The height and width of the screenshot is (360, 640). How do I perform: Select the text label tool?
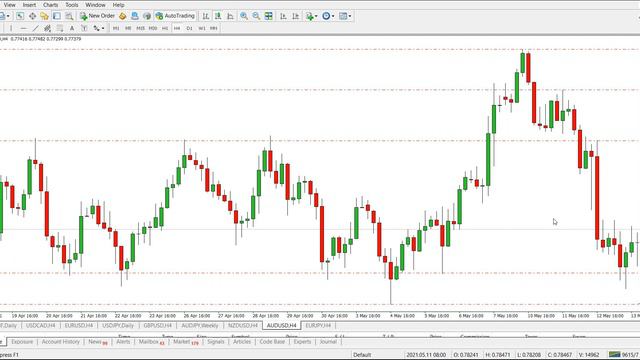pyautogui.click(x=84, y=28)
